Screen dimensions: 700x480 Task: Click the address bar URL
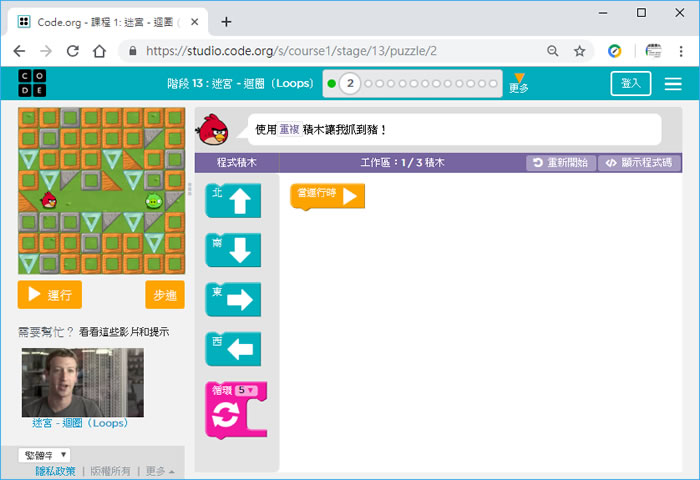coord(291,51)
